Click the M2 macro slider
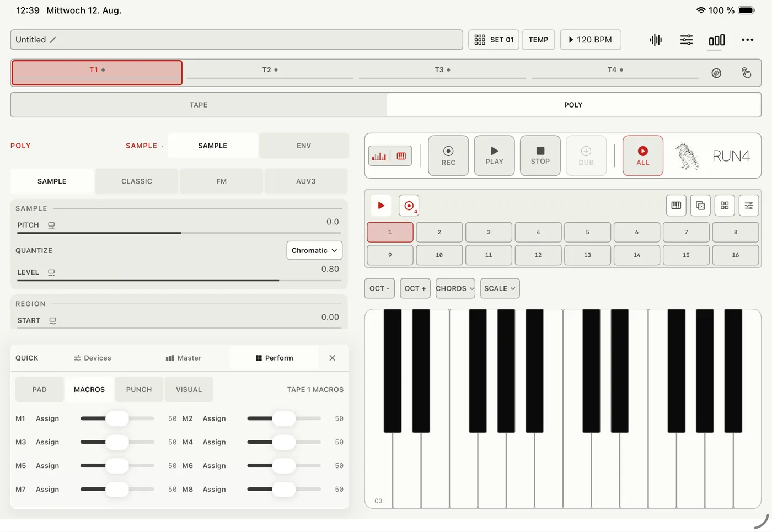772x532 pixels. point(284,418)
